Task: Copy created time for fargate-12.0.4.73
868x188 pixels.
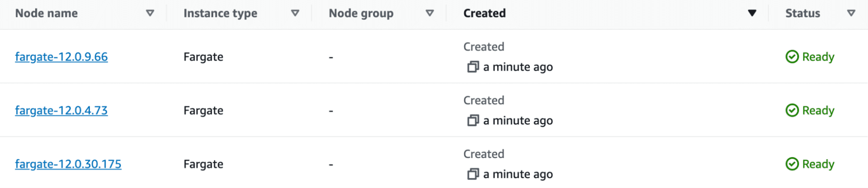Action: click(473, 121)
